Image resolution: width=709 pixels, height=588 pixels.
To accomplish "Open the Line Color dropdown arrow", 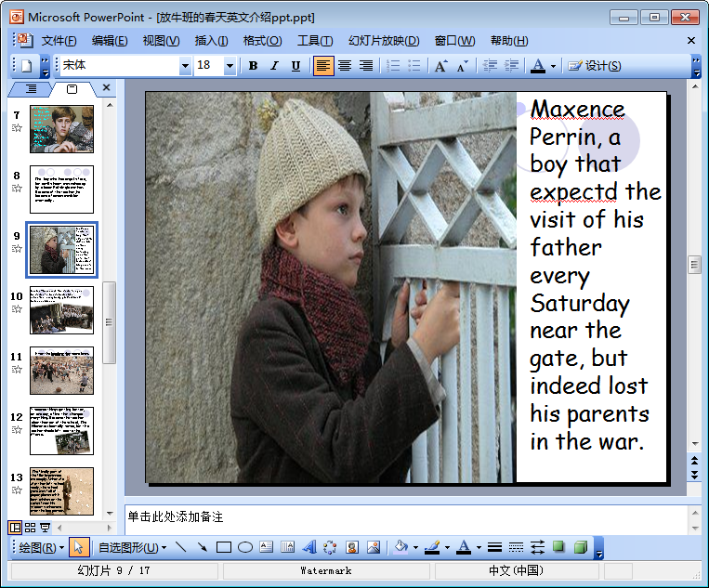I will pos(447,547).
